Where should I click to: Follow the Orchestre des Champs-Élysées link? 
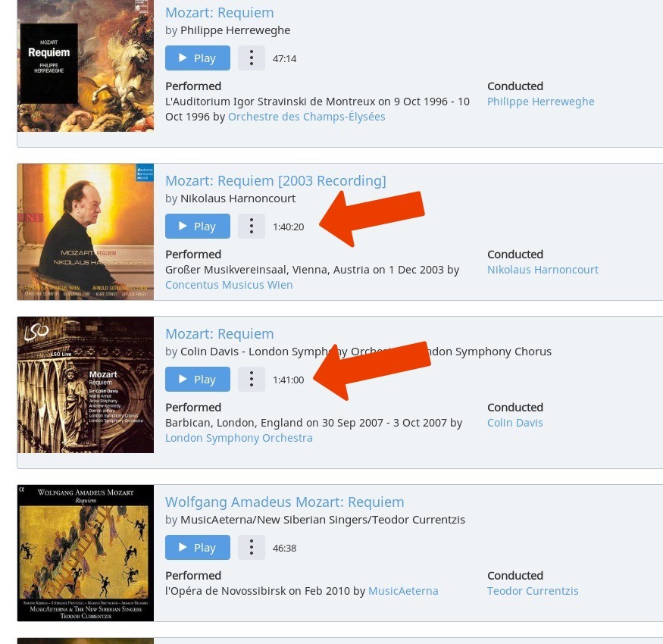coord(307,117)
